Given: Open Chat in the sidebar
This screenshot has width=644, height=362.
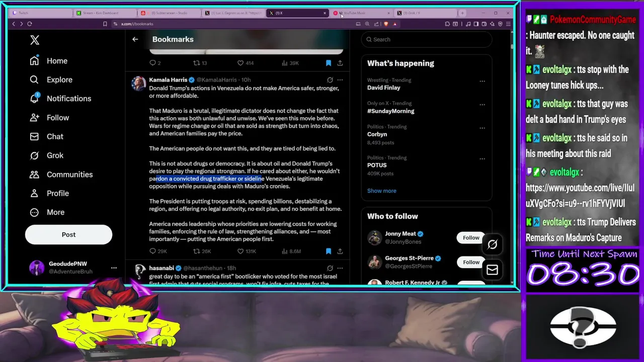Looking at the screenshot, I should click(46, 136).
